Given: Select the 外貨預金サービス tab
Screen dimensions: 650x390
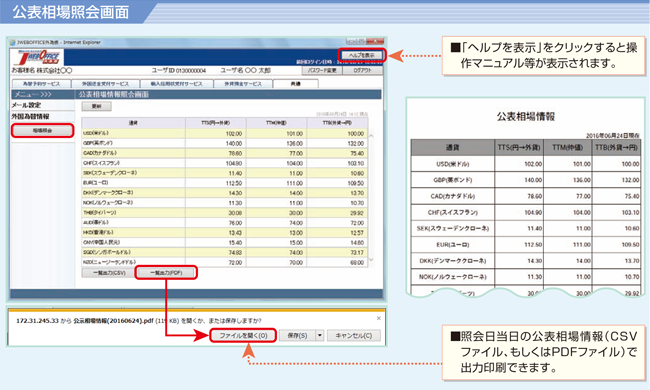Looking at the screenshot, I should 243,84.
